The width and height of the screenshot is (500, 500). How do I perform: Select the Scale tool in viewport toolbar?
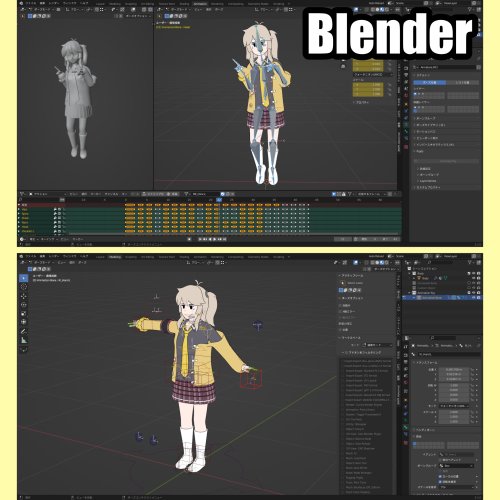24,314
